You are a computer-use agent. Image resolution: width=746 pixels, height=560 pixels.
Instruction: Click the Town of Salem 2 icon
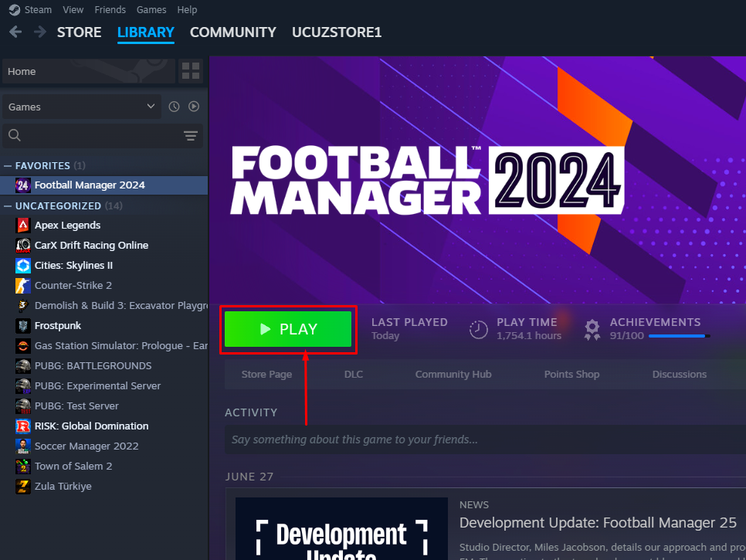tap(23, 467)
